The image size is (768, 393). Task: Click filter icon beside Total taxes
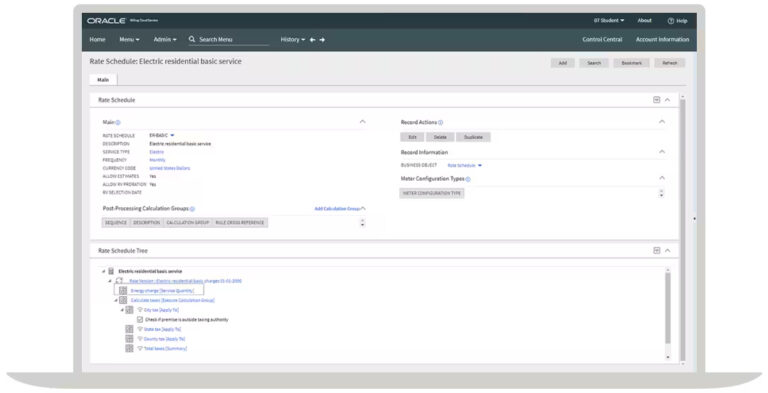tap(140, 348)
